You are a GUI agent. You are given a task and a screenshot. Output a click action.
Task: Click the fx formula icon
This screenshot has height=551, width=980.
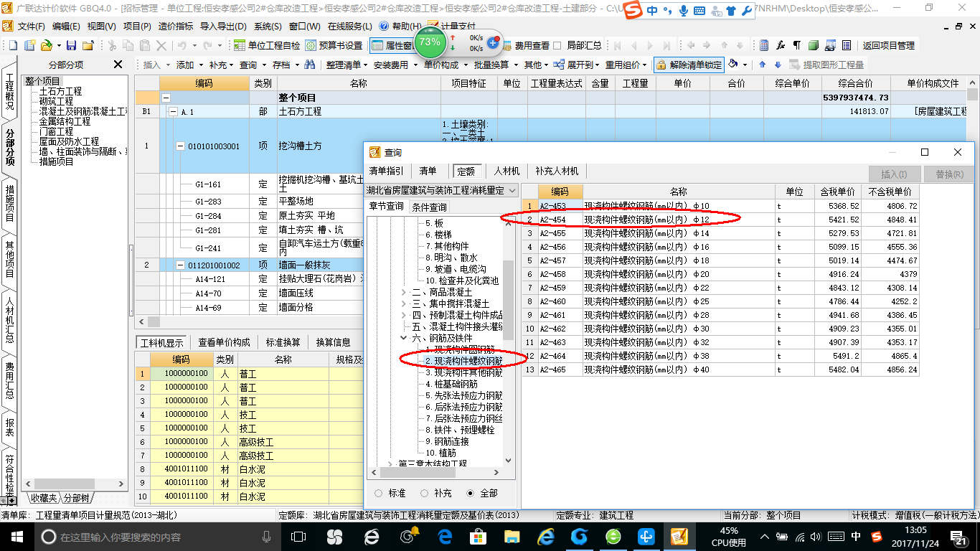point(781,45)
